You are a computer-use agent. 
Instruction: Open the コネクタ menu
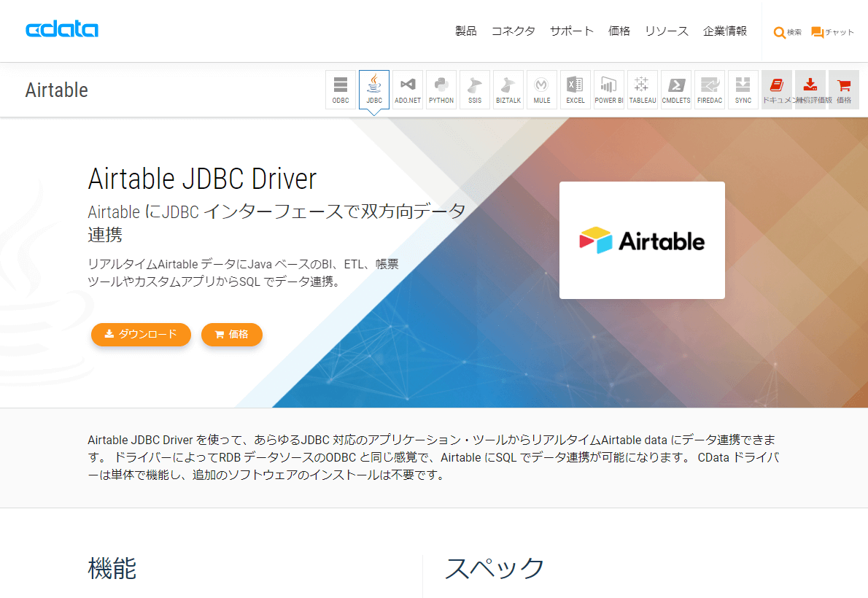click(514, 31)
